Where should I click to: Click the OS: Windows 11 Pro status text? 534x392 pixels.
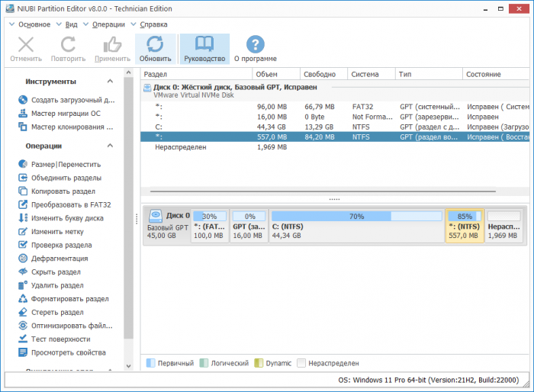429,380
